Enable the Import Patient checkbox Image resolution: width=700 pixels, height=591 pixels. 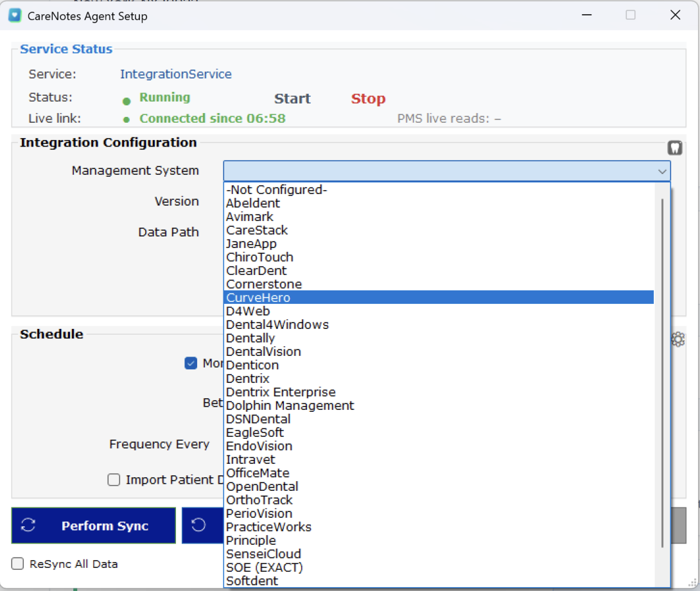pos(114,480)
